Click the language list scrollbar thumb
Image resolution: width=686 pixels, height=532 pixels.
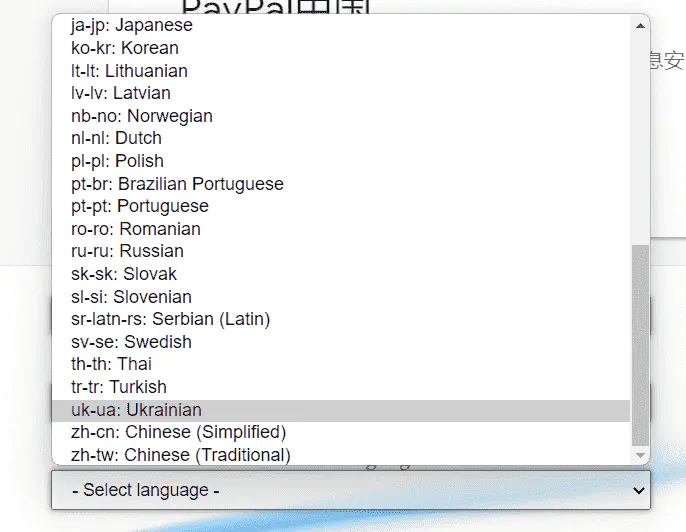coord(640,346)
